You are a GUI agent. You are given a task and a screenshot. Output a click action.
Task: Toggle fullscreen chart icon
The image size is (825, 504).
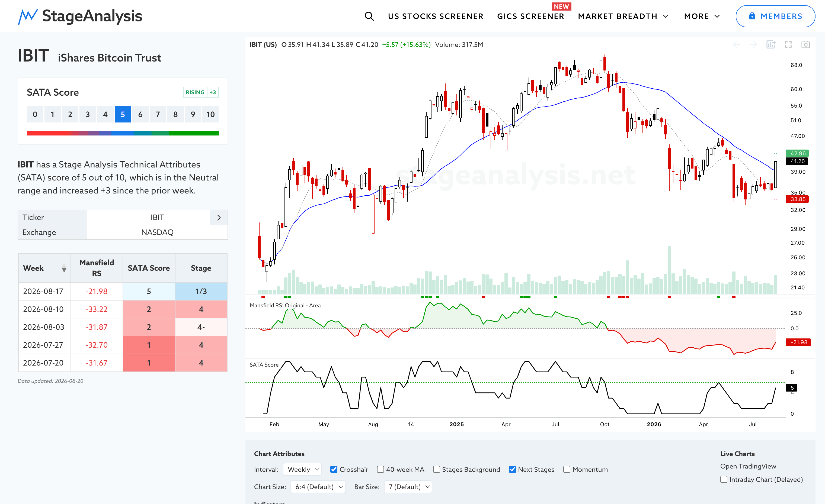pos(788,44)
